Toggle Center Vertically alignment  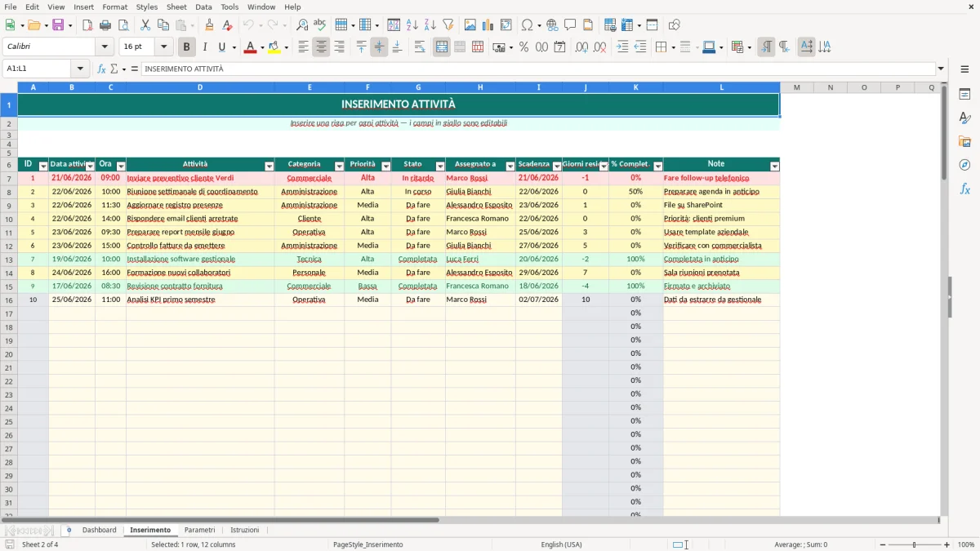point(379,47)
